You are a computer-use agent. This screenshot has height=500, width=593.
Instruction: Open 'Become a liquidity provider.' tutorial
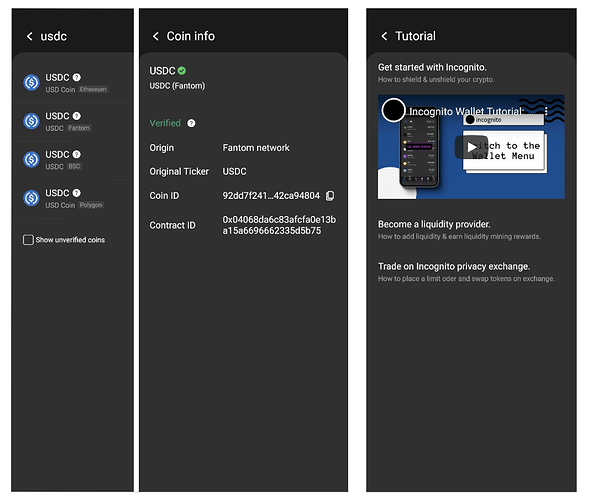click(x=434, y=224)
